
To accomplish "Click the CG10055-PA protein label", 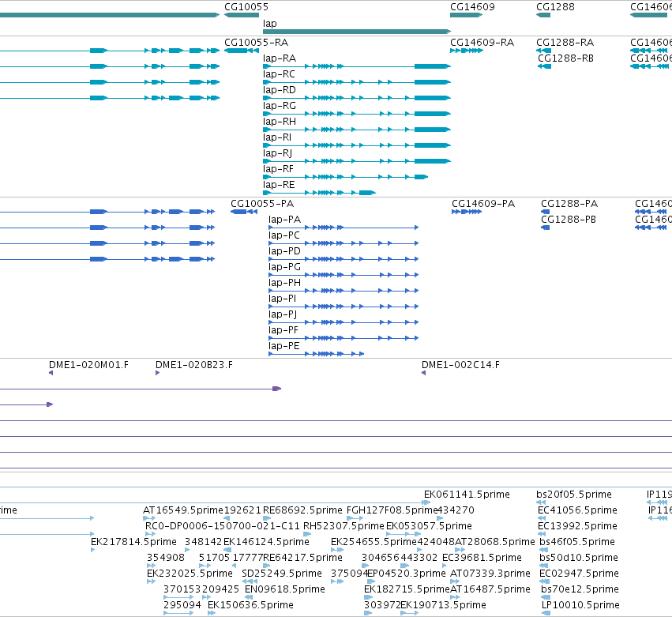I will [x=262, y=204].
